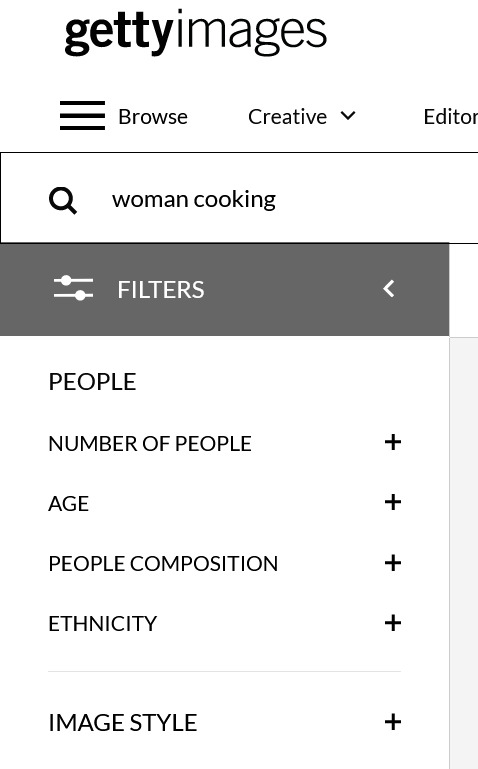Viewport: 478px width, 769px height.
Task: Open the hamburger menu icon
Action: point(82,116)
